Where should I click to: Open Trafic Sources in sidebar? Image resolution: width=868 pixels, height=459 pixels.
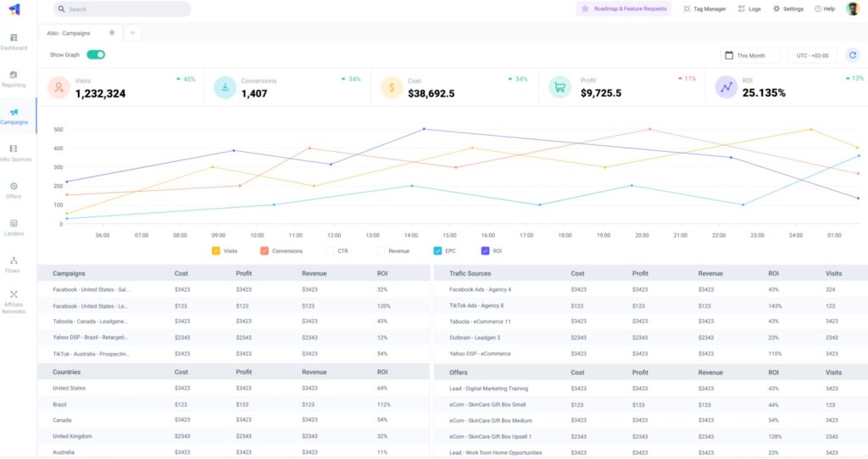click(x=14, y=154)
